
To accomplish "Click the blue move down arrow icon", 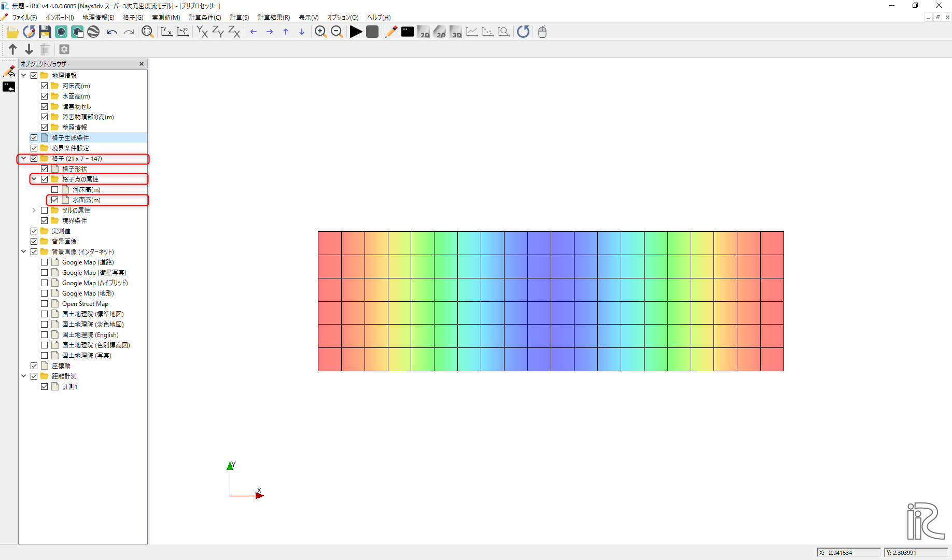I will click(x=302, y=32).
